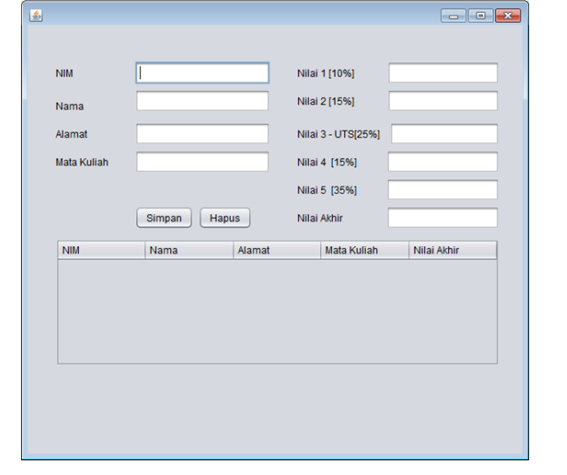This screenshot has height=475, width=567.
Task: Click the NIM table column header
Action: [x=102, y=250]
